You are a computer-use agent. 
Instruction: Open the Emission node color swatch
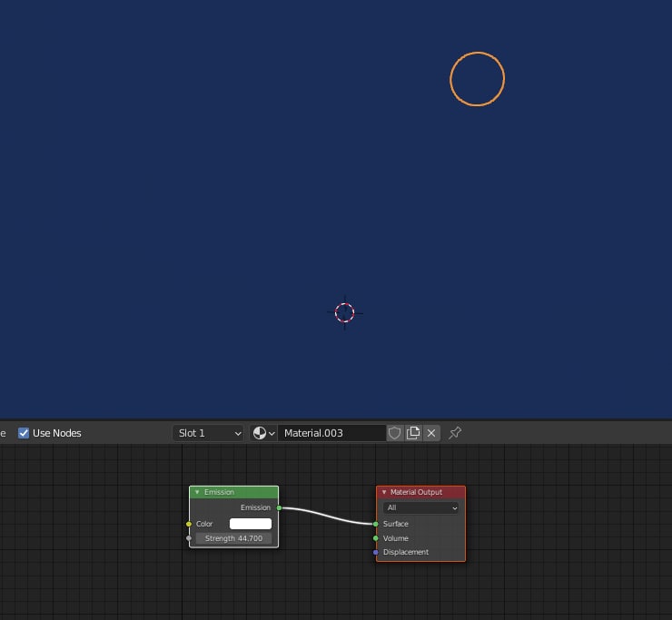pos(251,524)
